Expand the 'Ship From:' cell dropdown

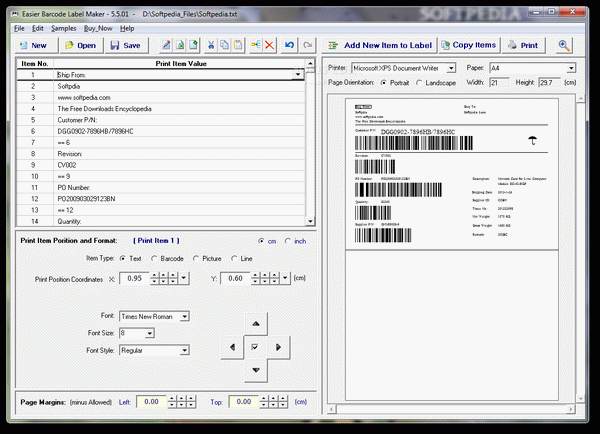(298, 75)
